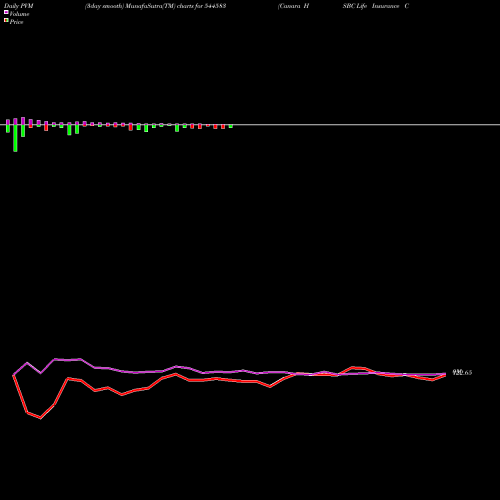The width and height of the screenshot is (500, 500).
Task: Click the Price legend color swatch
Action: (6, 20)
